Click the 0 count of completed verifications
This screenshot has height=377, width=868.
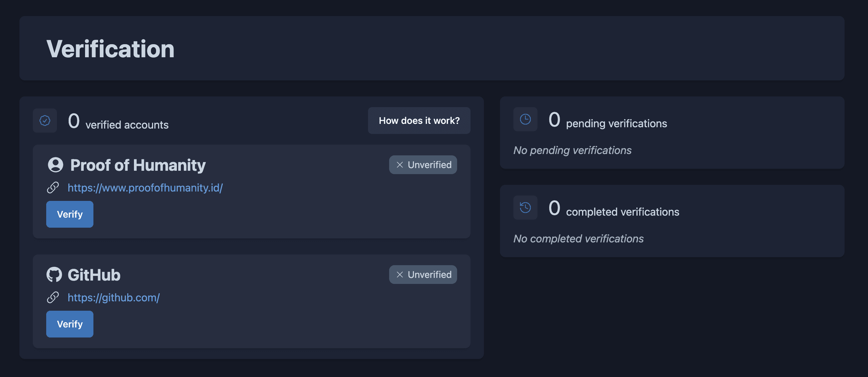click(x=554, y=208)
